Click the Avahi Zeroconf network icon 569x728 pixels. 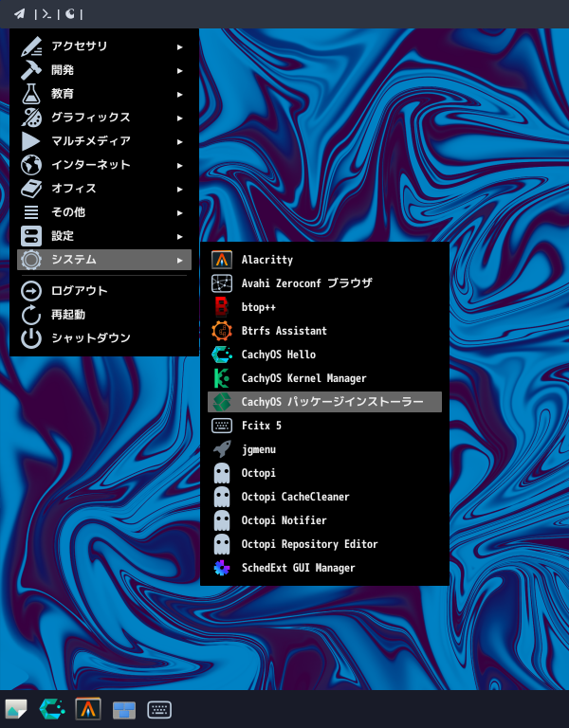[222, 283]
